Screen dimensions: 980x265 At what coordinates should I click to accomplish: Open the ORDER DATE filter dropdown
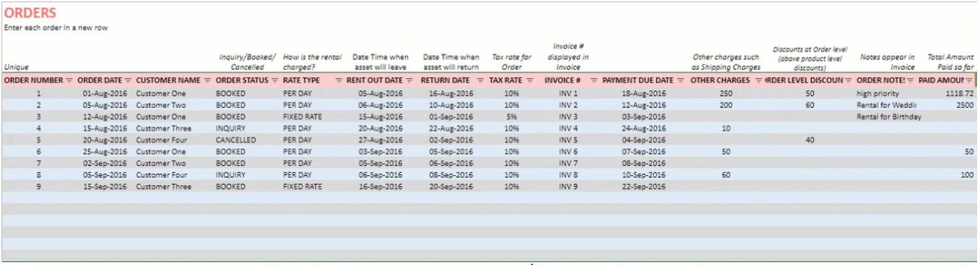click(x=128, y=80)
